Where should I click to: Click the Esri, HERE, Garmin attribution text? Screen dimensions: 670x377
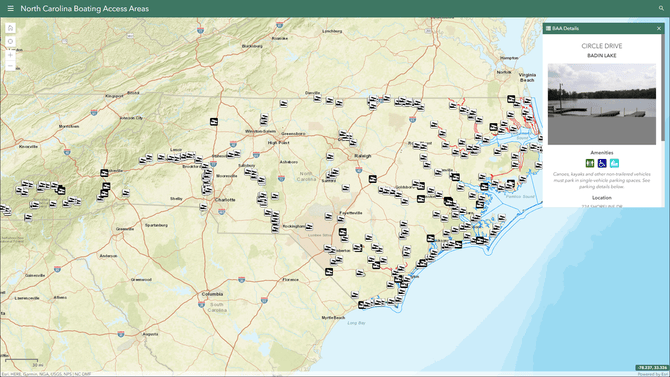pos(46,374)
